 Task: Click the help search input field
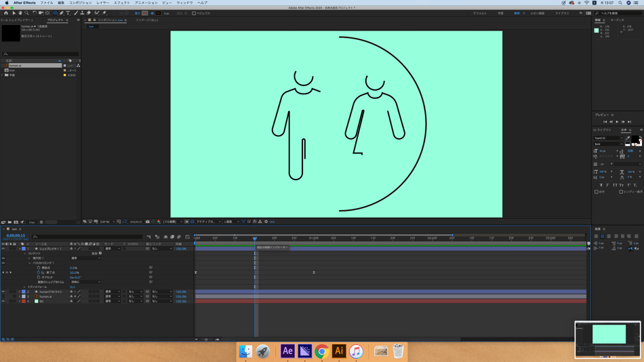pyautogui.click(x=618, y=13)
